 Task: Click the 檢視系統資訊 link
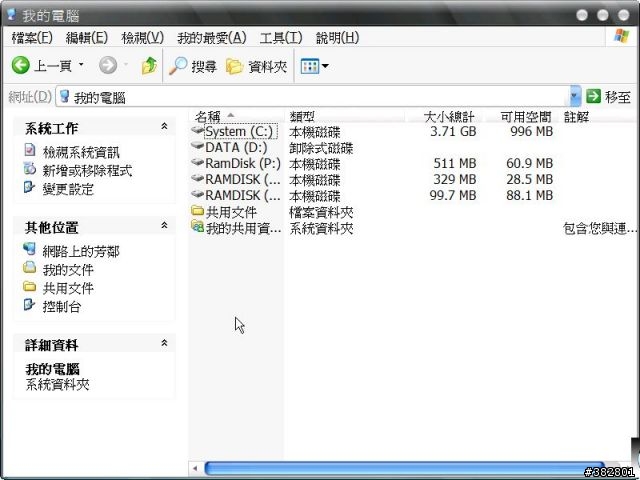pos(81,152)
